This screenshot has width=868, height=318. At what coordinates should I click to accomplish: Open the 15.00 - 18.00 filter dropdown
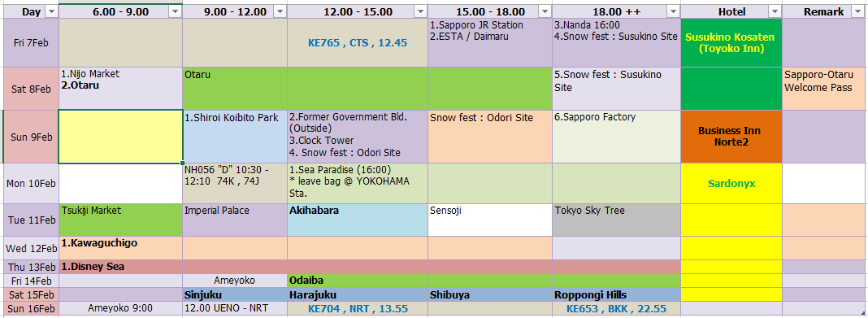545,11
